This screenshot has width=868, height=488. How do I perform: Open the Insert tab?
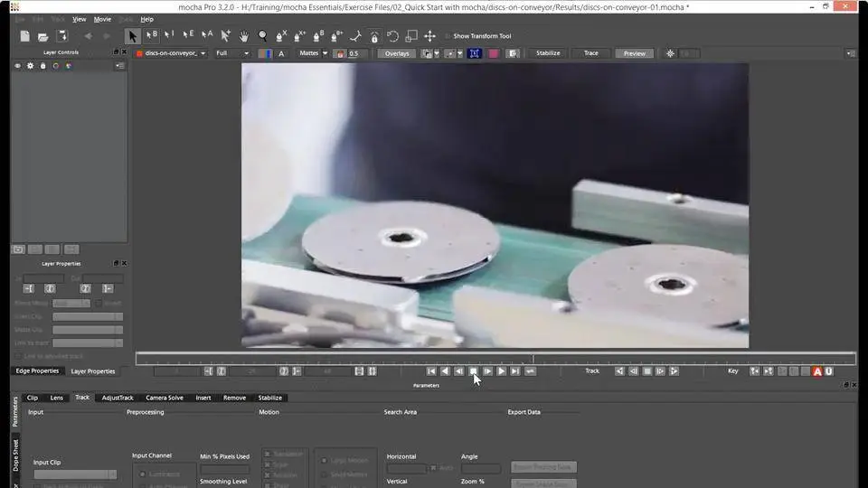(203, 398)
